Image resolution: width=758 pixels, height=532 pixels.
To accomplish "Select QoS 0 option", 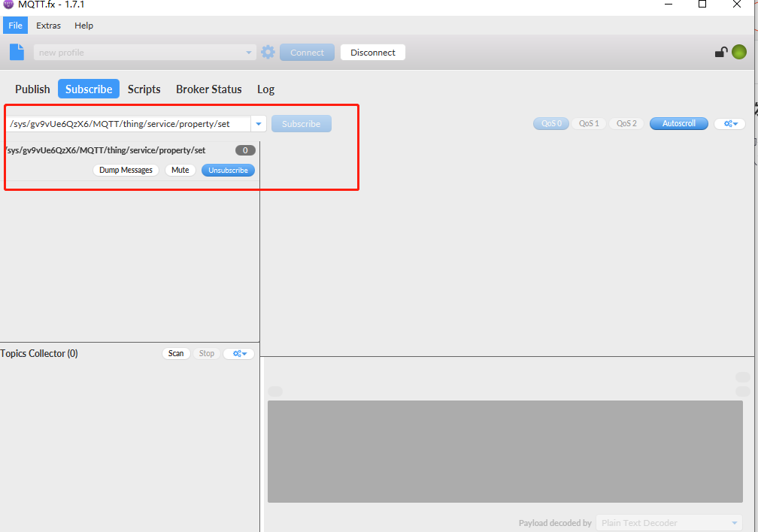I will point(551,124).
